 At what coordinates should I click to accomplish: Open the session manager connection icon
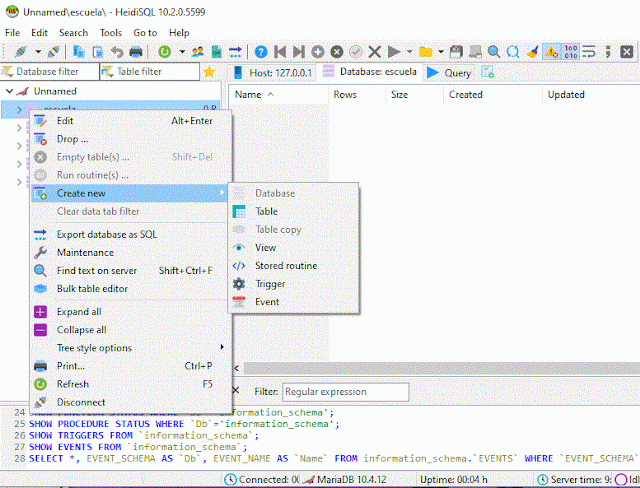pyautogui.click(x=20, y=52)
